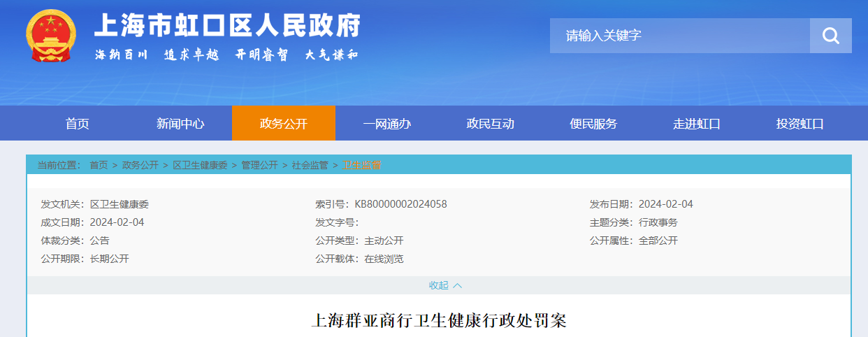Collapse the details with 收起 toggle
Viewport: 868px width, 337px height.
click(x=445, y=285)
